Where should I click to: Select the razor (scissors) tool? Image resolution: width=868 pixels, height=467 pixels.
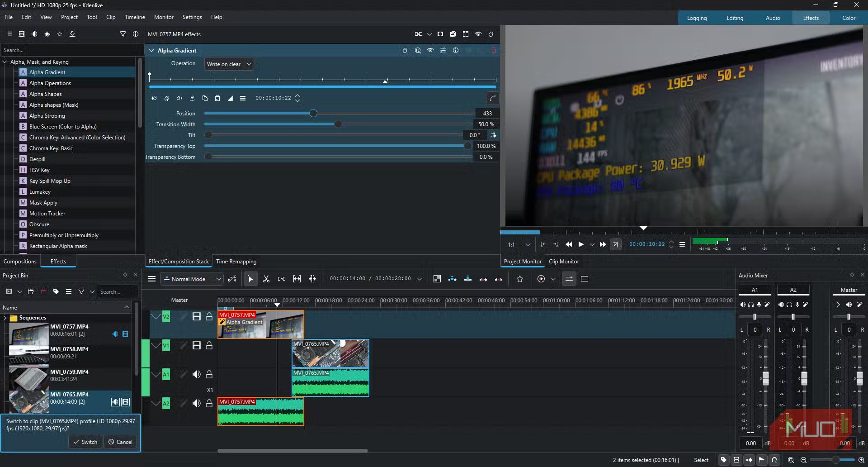(x=266, y=279)
